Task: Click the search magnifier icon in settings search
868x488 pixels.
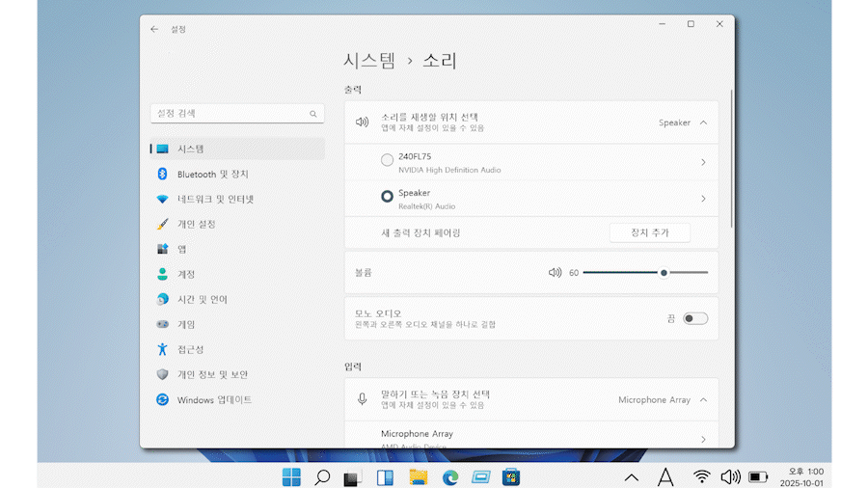Action: click(x=312, y=114)
